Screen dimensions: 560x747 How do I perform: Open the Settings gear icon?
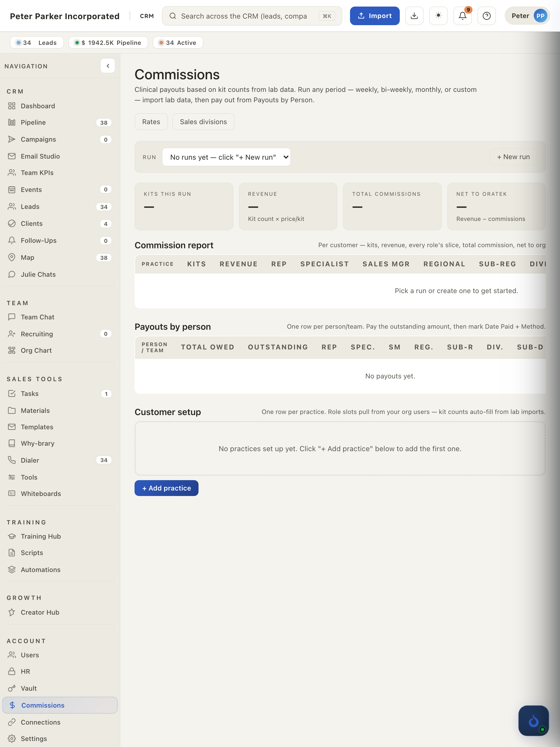(12, 739)
